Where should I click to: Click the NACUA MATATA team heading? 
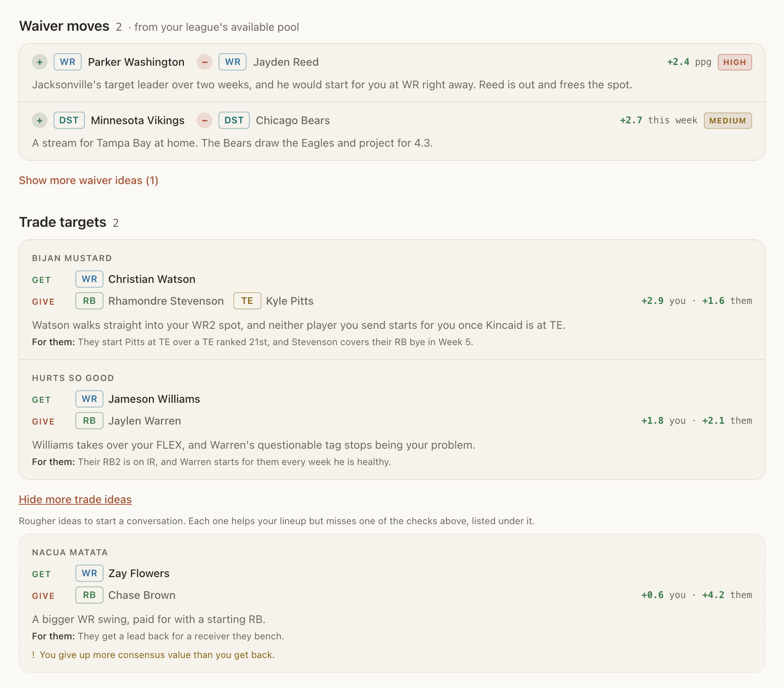[70, 553]
